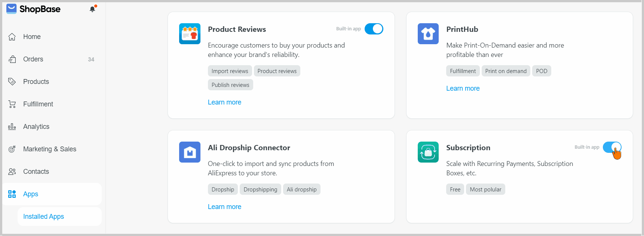This screenshot has height=236, width=644.
Task: Click the ShopBase brand name text
Action: point(40,9)
